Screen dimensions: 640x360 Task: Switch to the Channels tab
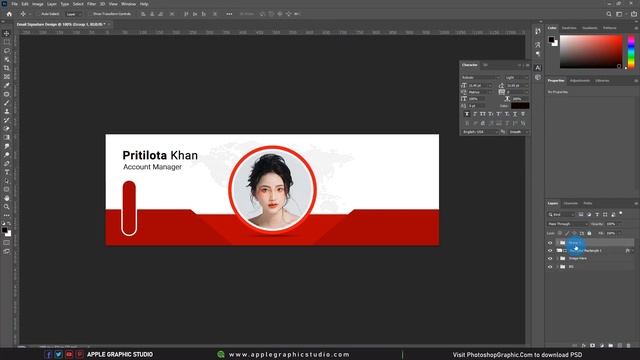(x=571, y=203)
